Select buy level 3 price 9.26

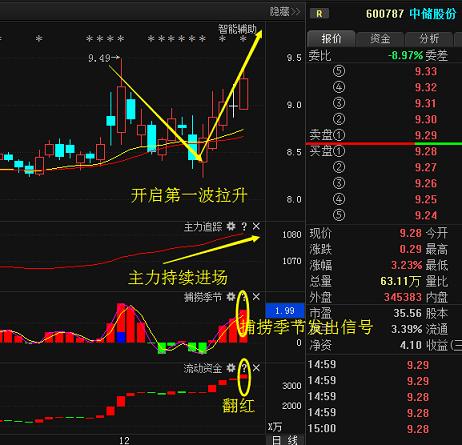pyautogui.click(x=426, y=183)
